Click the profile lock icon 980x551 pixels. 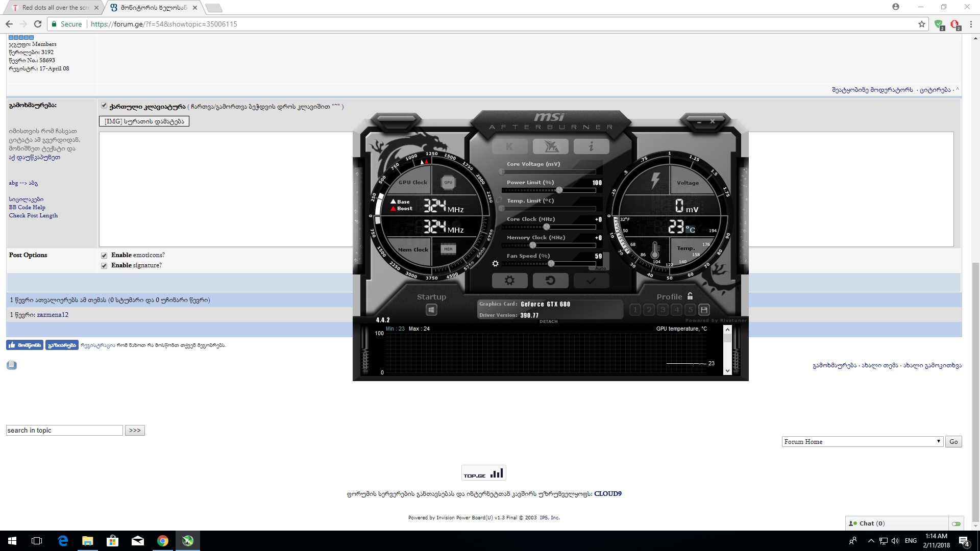click(690, 296)
